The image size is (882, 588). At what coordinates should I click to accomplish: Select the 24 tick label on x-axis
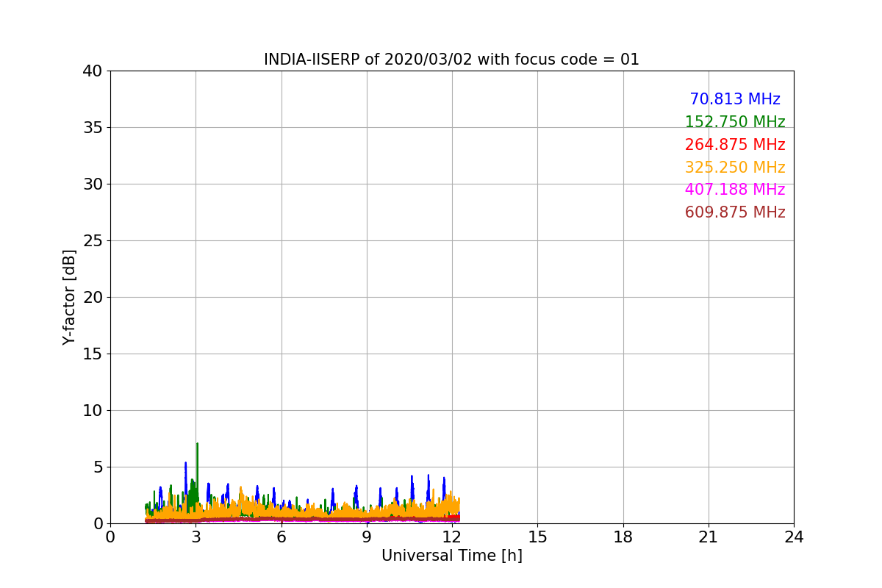tap(793, 537)
